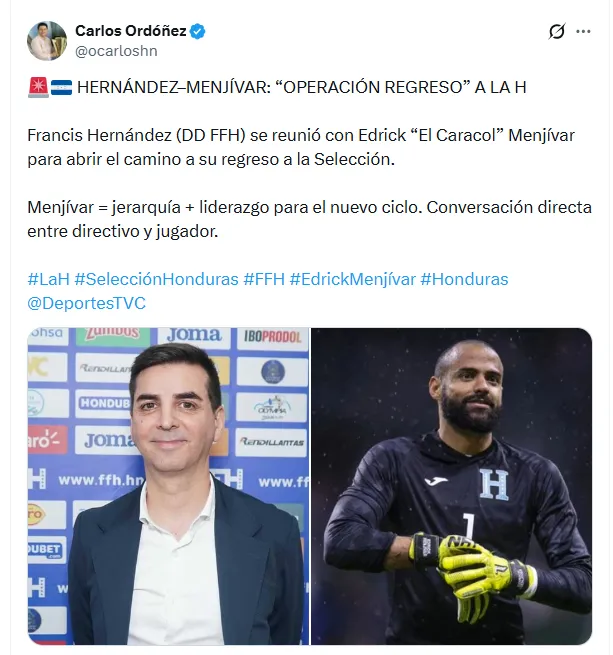Open the Carlos Ordóñez display name
This screenshot has height=655, width=613.
tap(131, 31)
